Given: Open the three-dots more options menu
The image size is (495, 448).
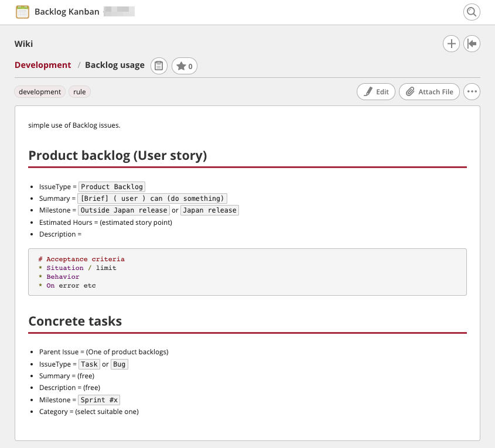Looking at the screenshot, I should click(x=472, y=92).
